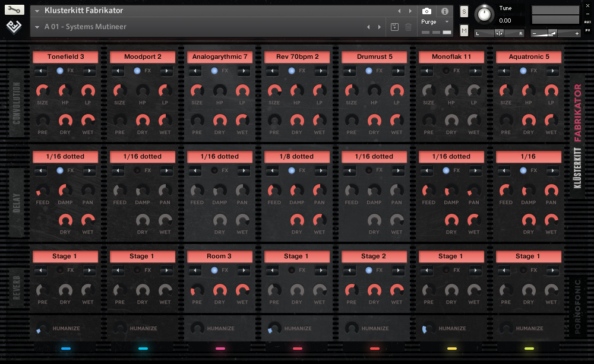Click next arrow under Rev 70bpm 2
594x364 pixels.
coord(321,71)
